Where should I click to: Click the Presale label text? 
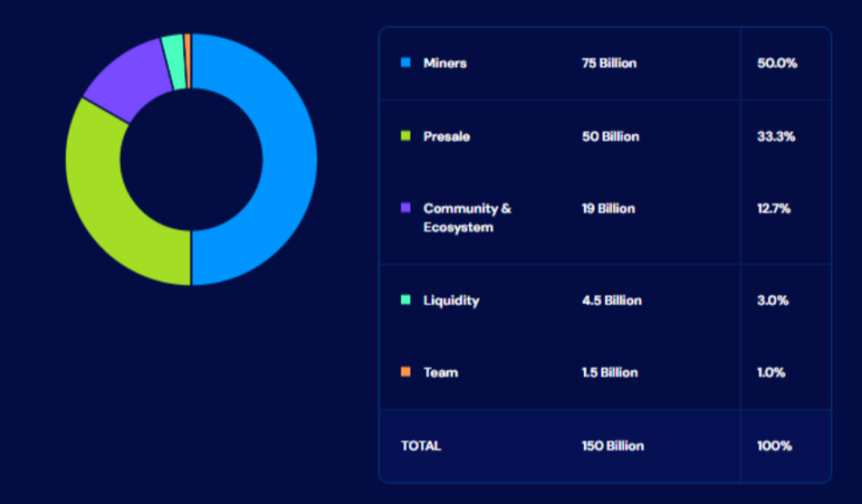click(x=443, y=136)
